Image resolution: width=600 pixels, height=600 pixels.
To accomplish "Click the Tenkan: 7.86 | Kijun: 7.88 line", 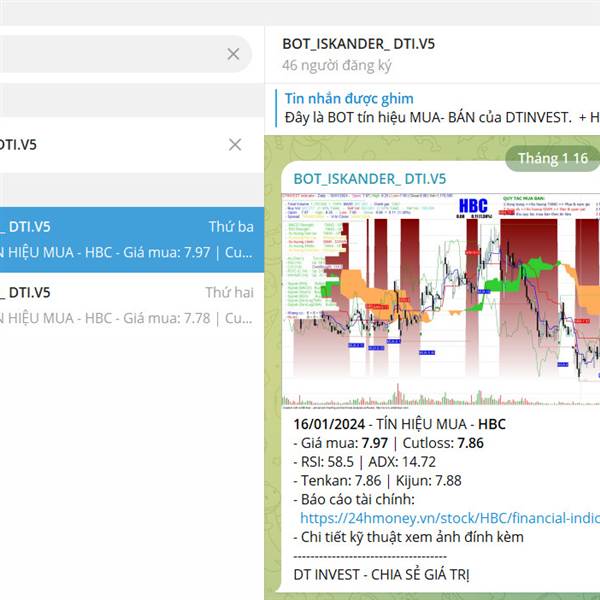I will pyautogui.click(x=377, y=480).
